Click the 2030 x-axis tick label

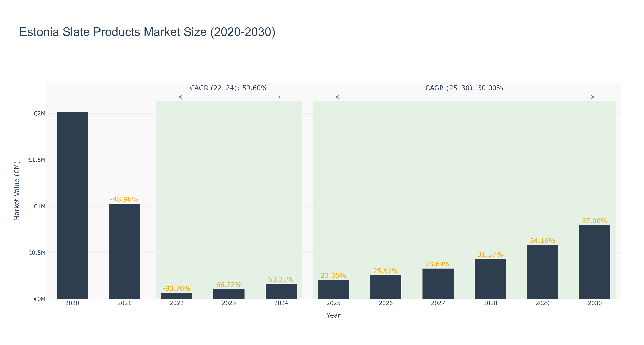click(595, 303)
